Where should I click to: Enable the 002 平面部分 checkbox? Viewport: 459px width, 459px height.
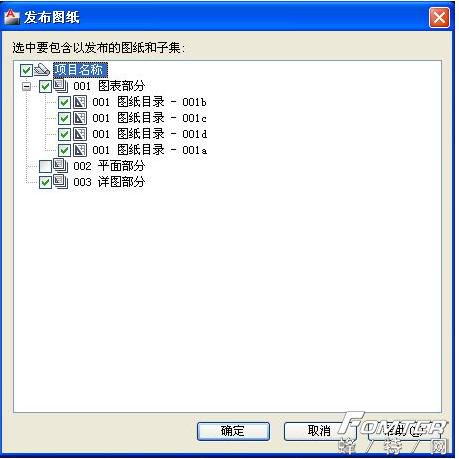tap(45, 166)
